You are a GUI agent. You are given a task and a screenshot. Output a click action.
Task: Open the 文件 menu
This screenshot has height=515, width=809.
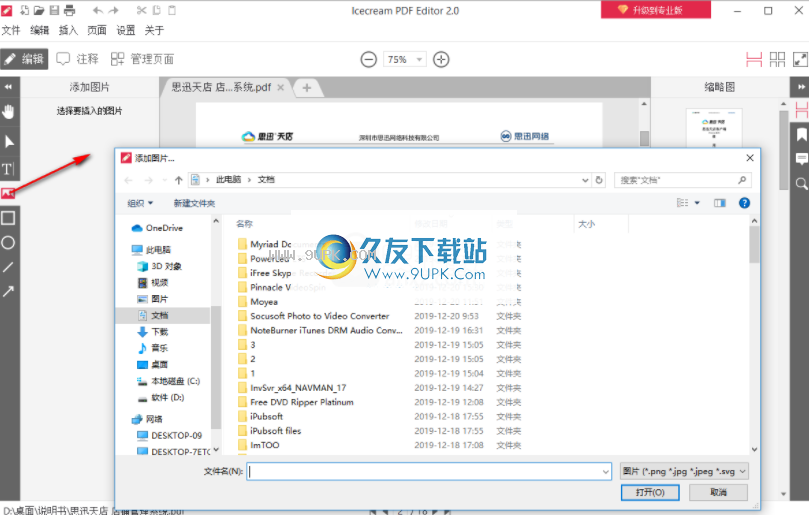[x=11, y=30]
